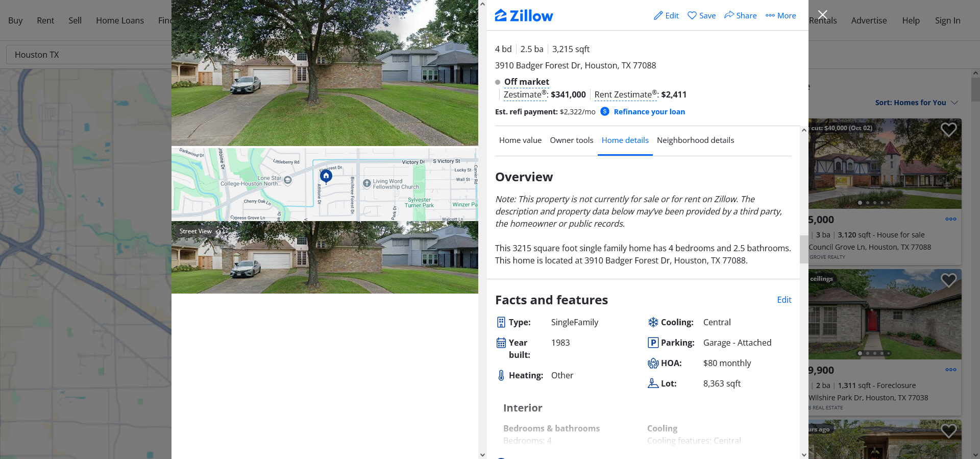Click the calendar icon beside Year built
Viewport: 980px width, 459px height.
(x=501, y=343)
